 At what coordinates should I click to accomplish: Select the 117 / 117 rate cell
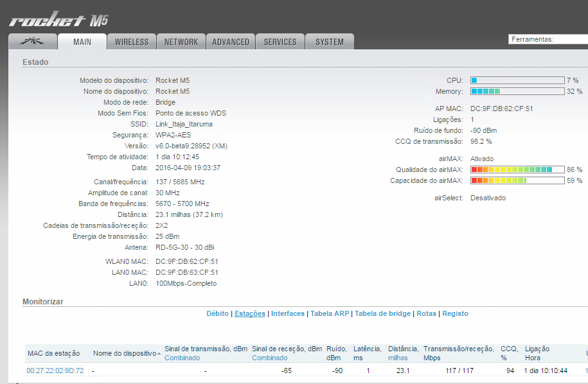click(x=459, y=371)
